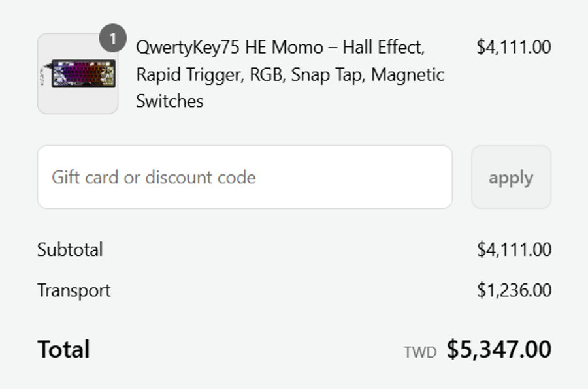Select the Transport cost $1,236.00
Screen dimensions: 588x389
pos(514,290)
